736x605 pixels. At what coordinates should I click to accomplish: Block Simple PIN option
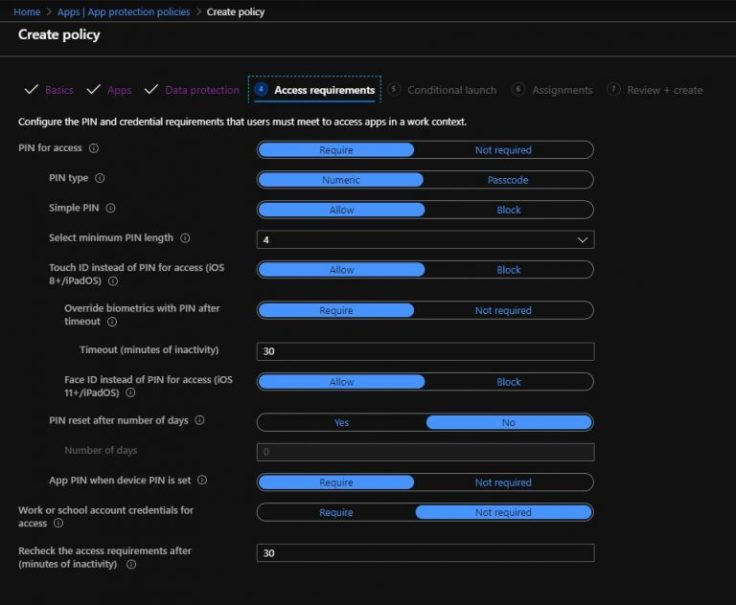point(508,210)
